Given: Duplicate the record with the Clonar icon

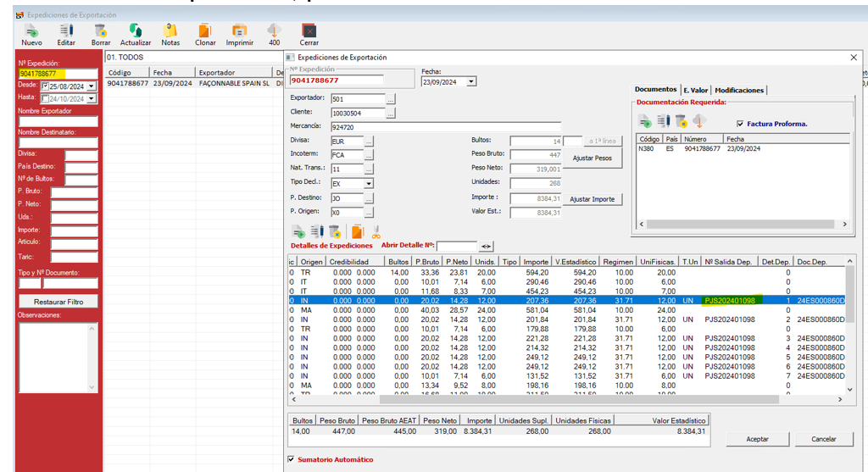Looking at the screenshot, I should click(205, 31).
